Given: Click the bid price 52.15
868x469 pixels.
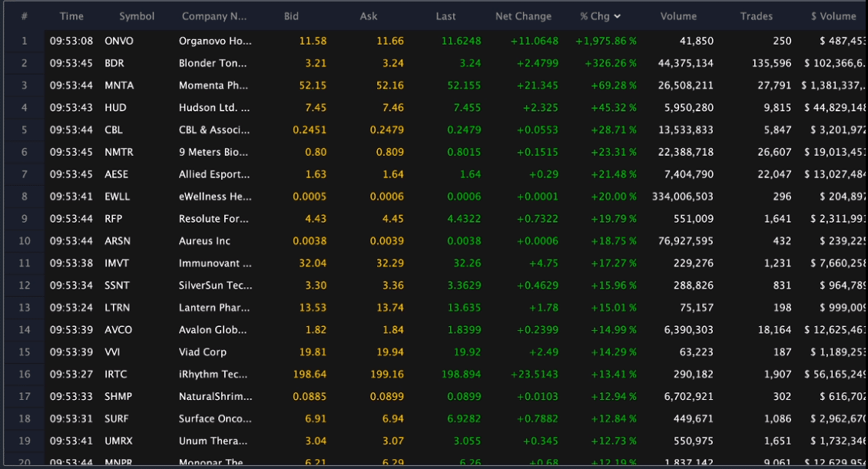Looking at the screenshot, I should click(x=313, y=85).
